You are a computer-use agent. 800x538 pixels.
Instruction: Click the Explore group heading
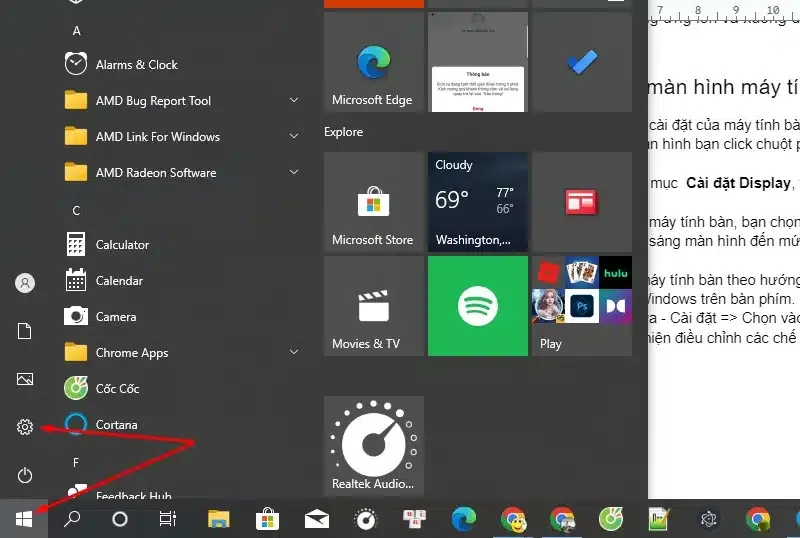(343, 132)
